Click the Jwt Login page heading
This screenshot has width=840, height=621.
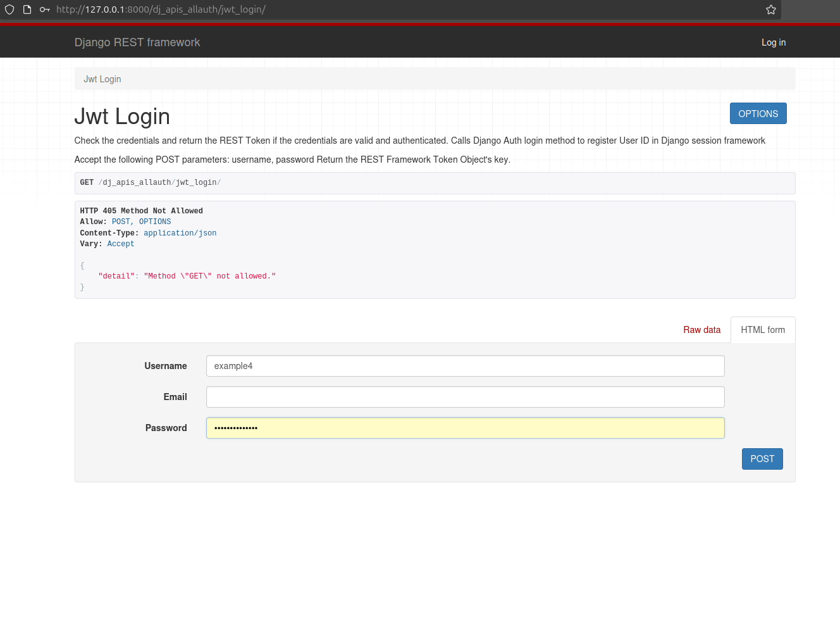click(x=122, y=116)
